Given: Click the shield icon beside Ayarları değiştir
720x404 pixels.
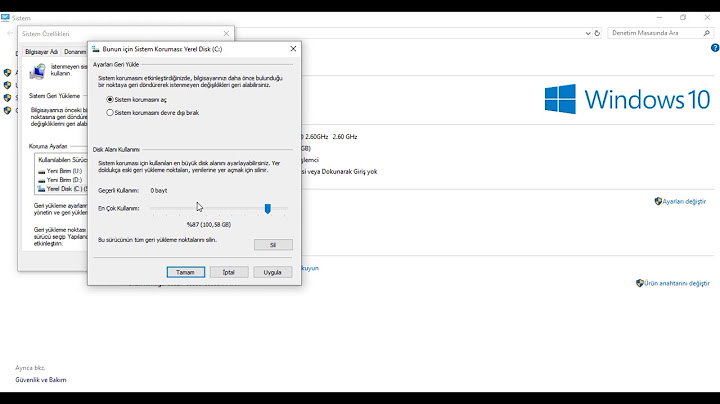Looking at the screenshot, I should (x=658, y=201).
